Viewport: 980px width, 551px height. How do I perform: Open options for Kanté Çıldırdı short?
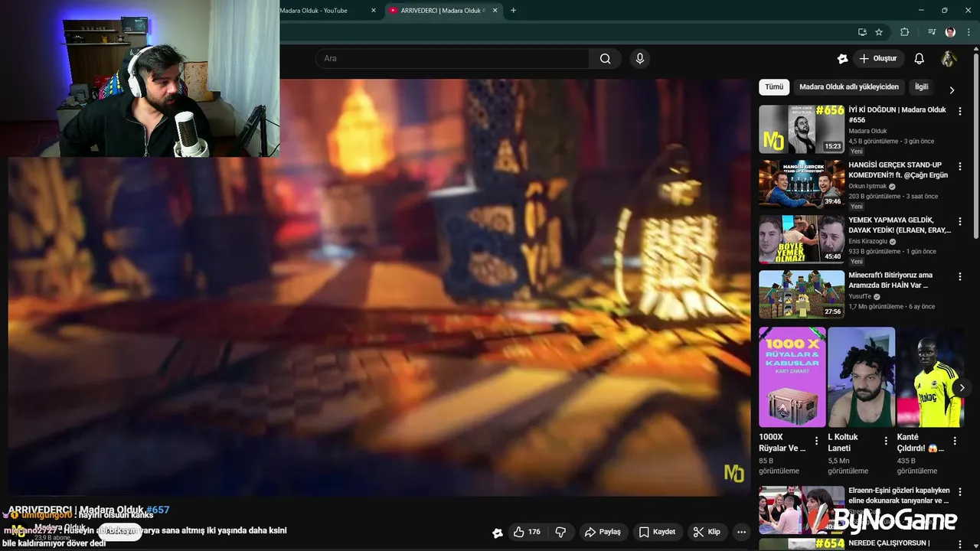[x=955, y=441]
